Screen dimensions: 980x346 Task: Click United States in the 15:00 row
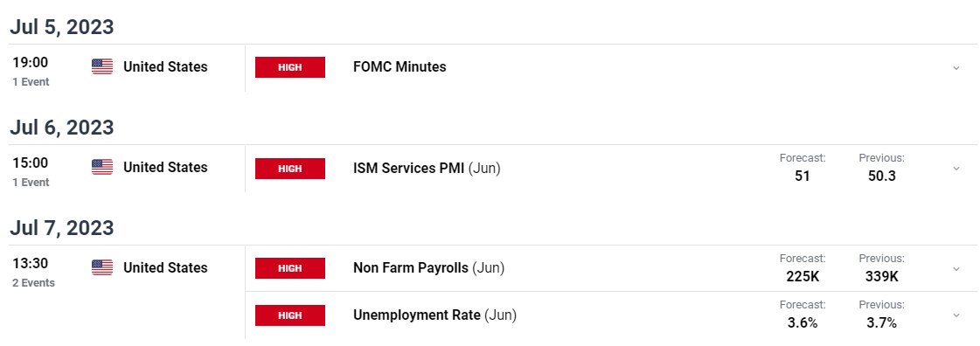click(x=165, y=168)
